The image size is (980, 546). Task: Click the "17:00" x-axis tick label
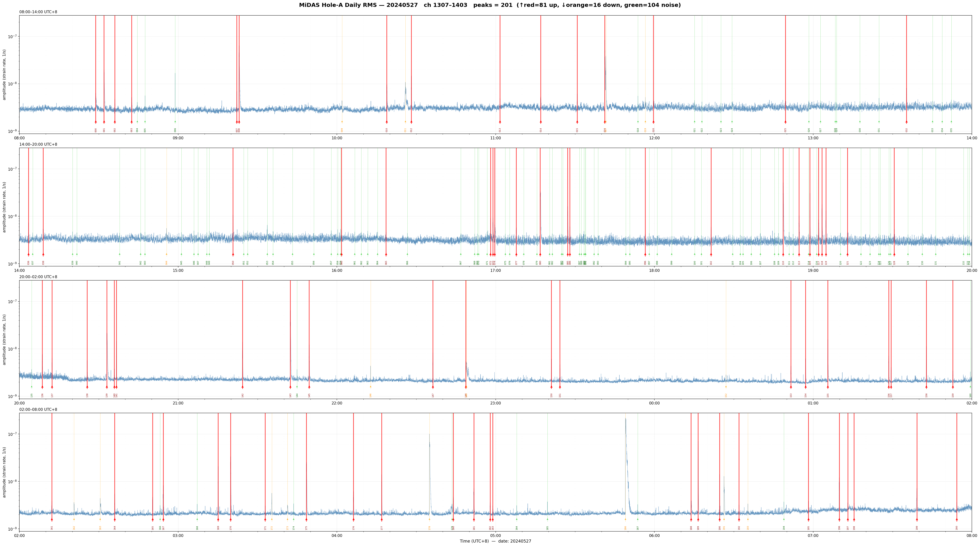pos(495,271)
